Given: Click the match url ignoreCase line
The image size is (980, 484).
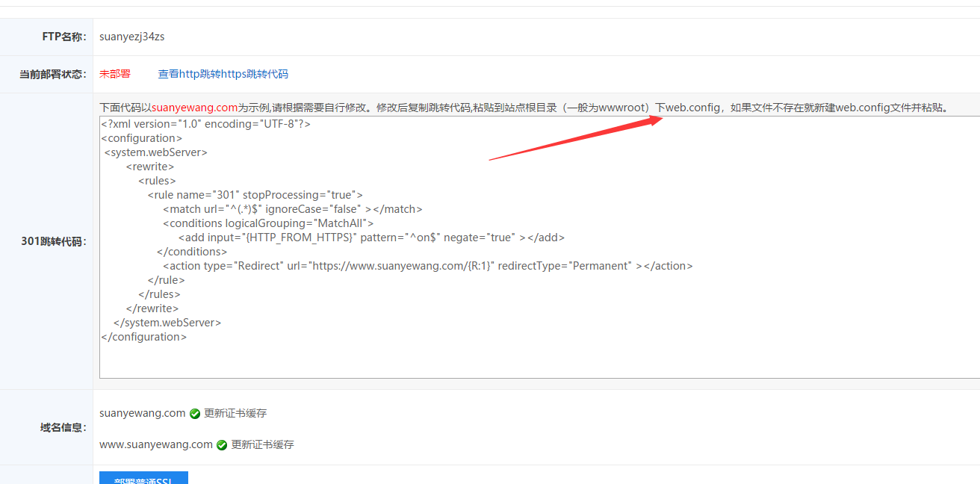Looking at the screenshot, I should point(292,209).
